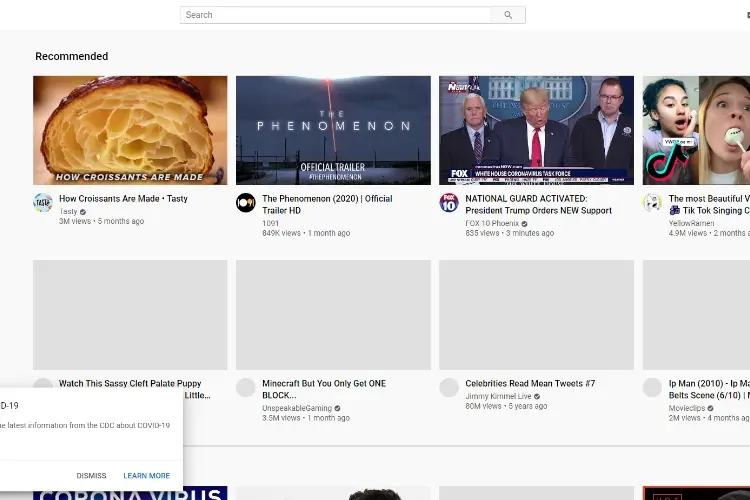Go to the 1091 channel name
The image size is (750, 500).
point(270,223)
